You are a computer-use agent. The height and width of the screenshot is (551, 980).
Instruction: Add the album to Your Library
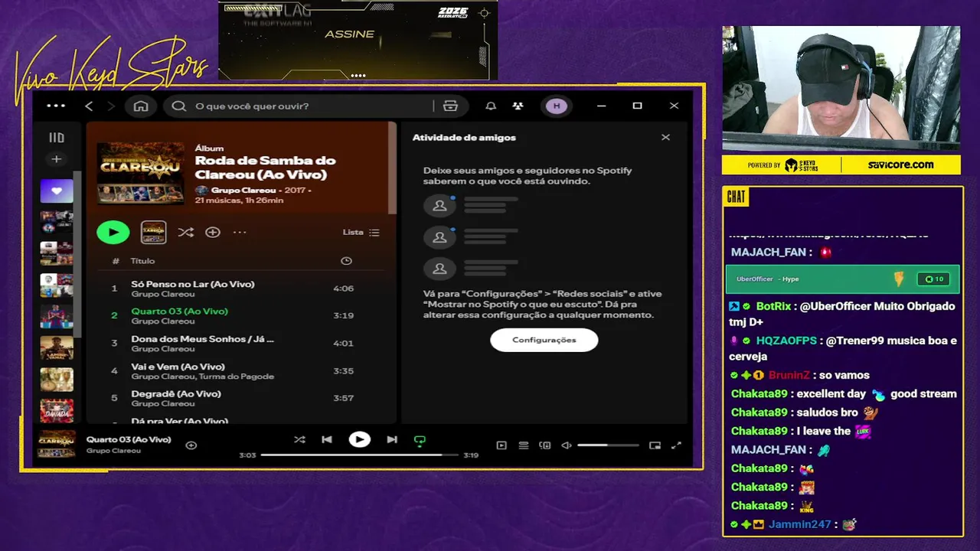click(x=213, y=232)
